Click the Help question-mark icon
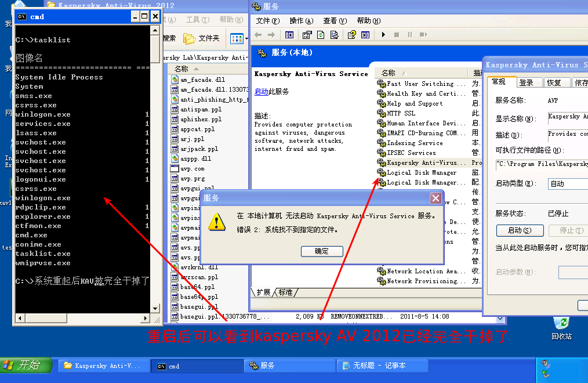This screenshot has height=383, width=588. [352, 35]
